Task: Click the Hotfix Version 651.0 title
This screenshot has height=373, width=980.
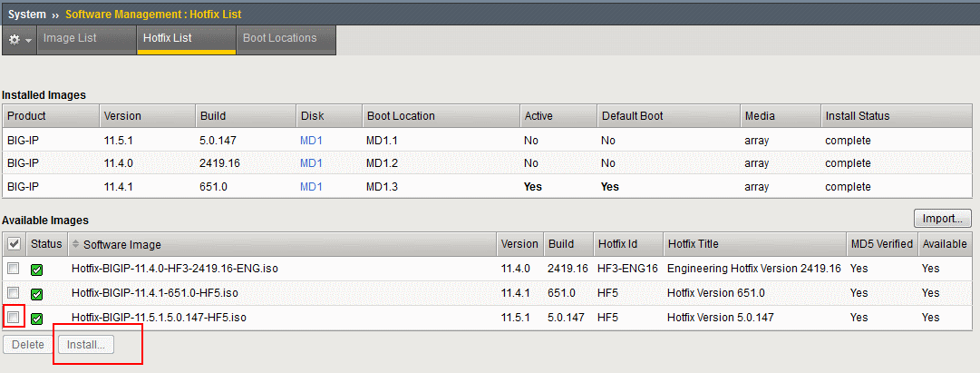Action: pyautogui.click(x=715, y=293)
